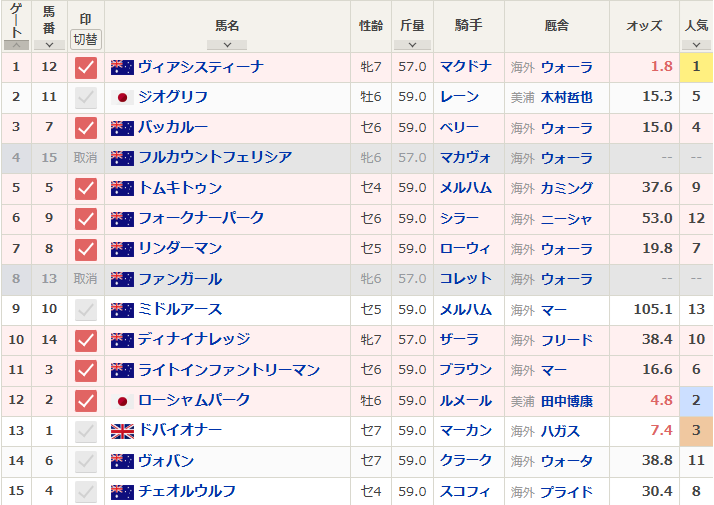Click the 切替 mark switch button

pos(86,40)
